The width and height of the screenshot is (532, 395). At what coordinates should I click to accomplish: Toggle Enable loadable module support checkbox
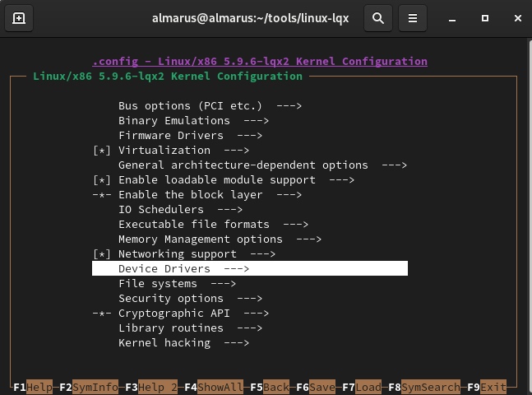pos(102,180)
